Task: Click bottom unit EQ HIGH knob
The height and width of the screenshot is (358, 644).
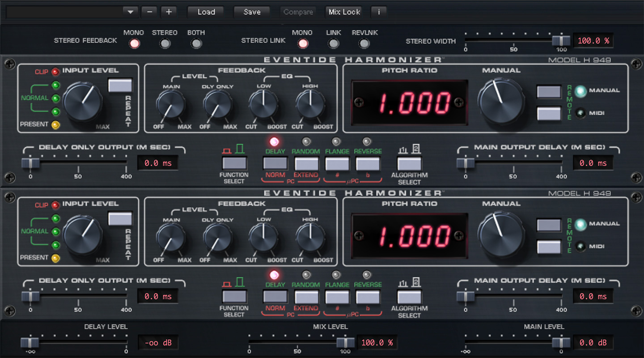Action: [x=310, y=237]
